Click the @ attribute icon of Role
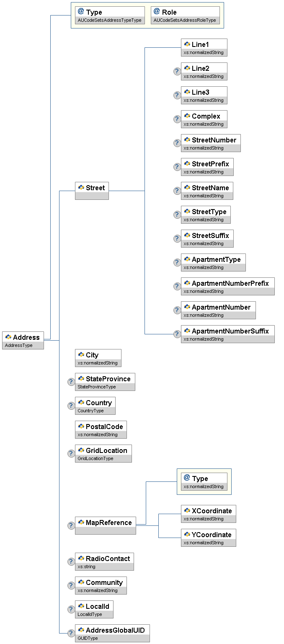The image size is (284, 644). [157, 12]
